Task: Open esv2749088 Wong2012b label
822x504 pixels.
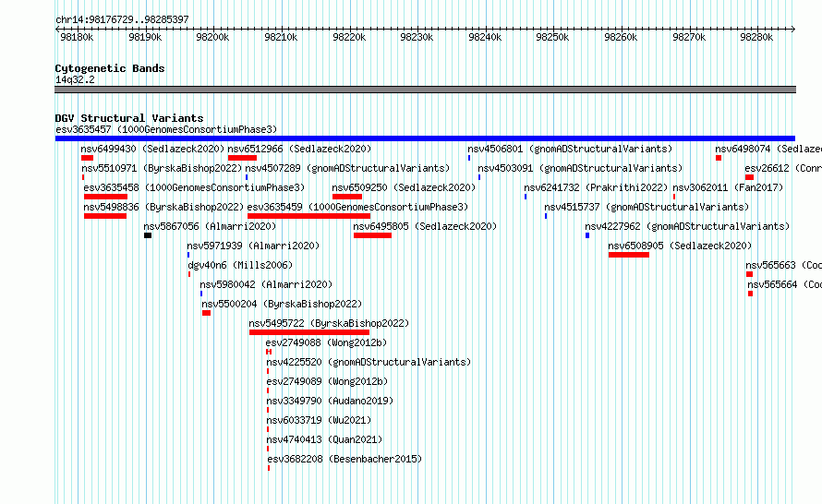Action: point(326,342)
